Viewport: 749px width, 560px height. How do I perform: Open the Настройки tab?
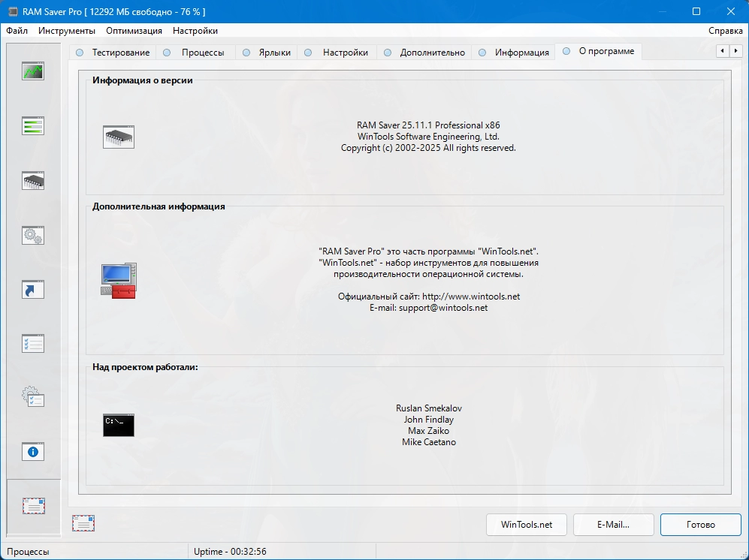pos(337,53)
